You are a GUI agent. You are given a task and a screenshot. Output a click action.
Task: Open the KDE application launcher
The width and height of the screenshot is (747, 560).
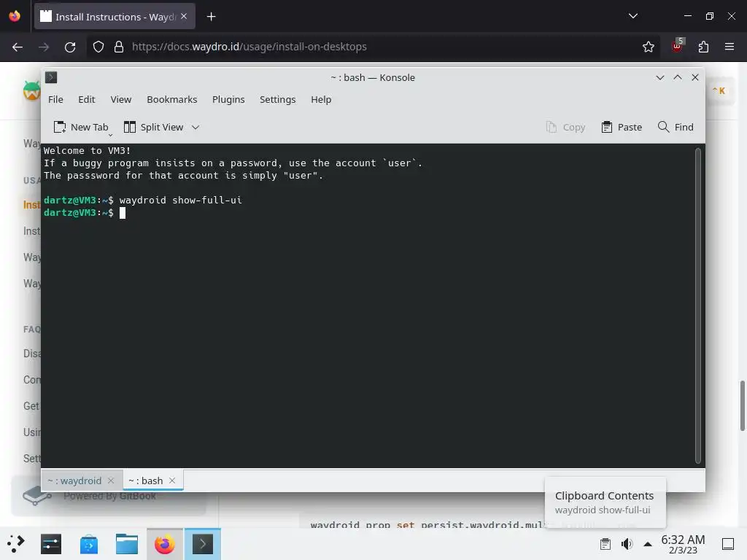tap(16, 544)
